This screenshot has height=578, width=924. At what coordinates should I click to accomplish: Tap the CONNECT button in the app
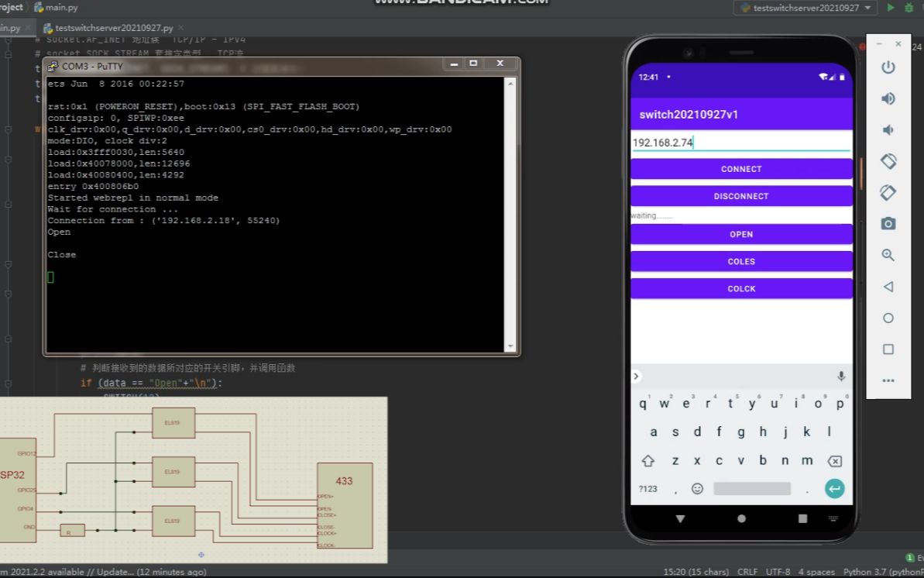tap(740, 168)
